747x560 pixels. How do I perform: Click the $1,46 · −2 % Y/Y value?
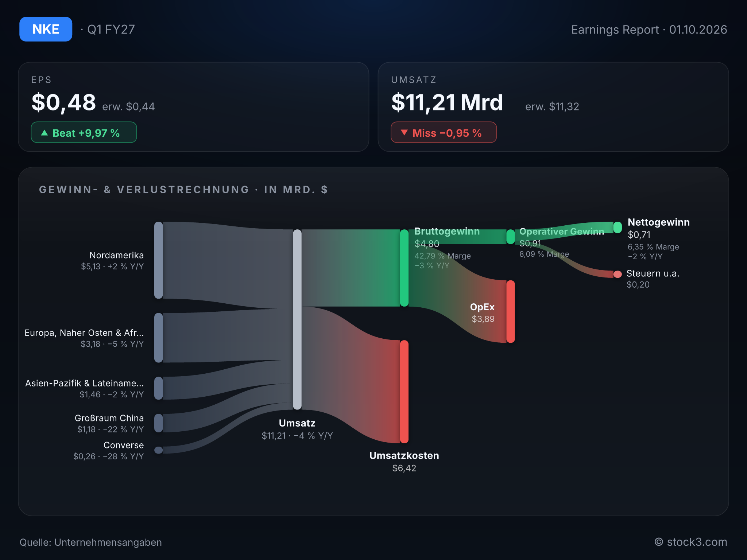pos(112,394)
